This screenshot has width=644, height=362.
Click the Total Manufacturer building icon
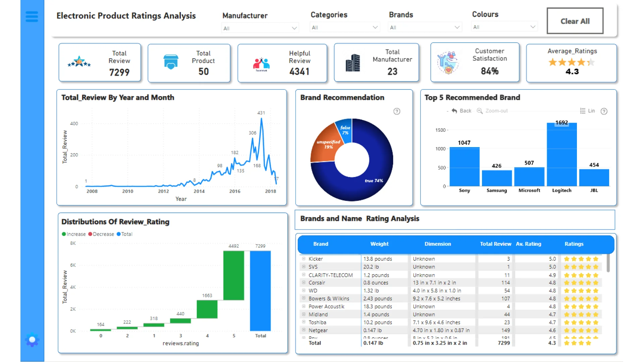(x=353, y=63)
